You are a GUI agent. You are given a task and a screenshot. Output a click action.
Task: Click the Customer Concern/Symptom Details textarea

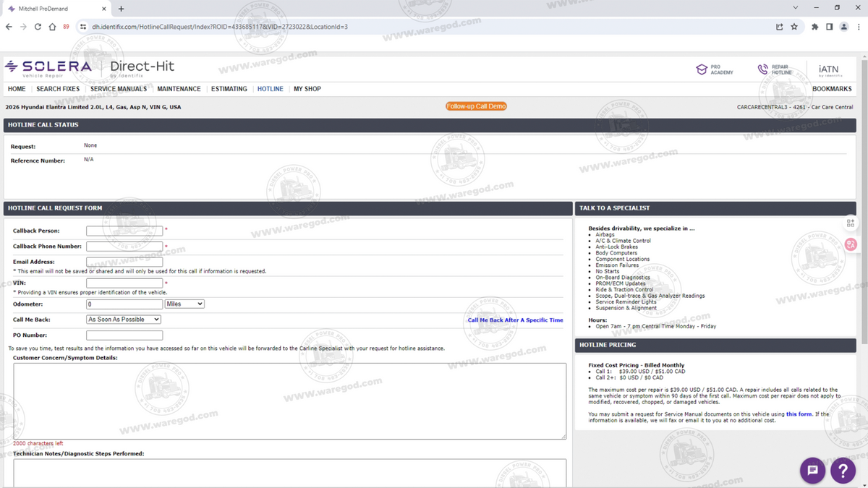coord(289,401)
